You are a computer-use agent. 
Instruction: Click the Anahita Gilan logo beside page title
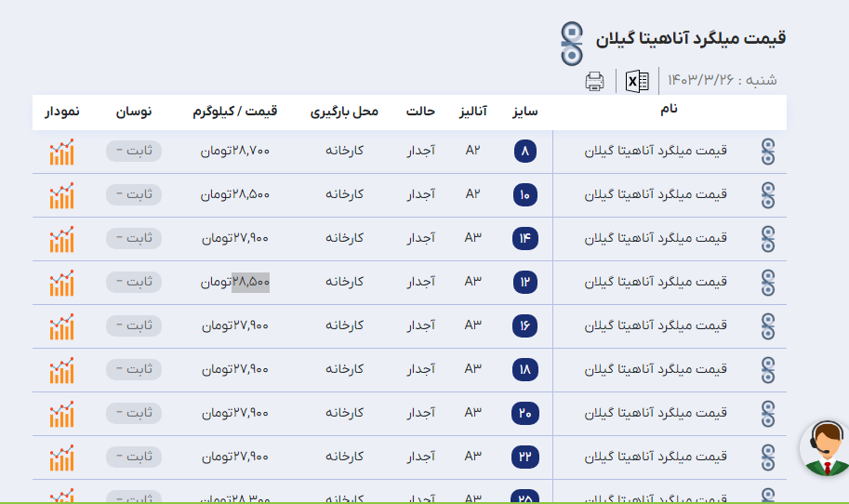point(572,43)
